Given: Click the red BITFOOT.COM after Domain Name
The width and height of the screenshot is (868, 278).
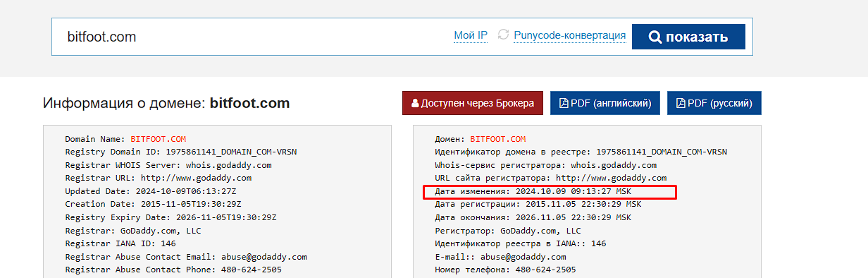Looking at the screenshot, I should point(159,140).
